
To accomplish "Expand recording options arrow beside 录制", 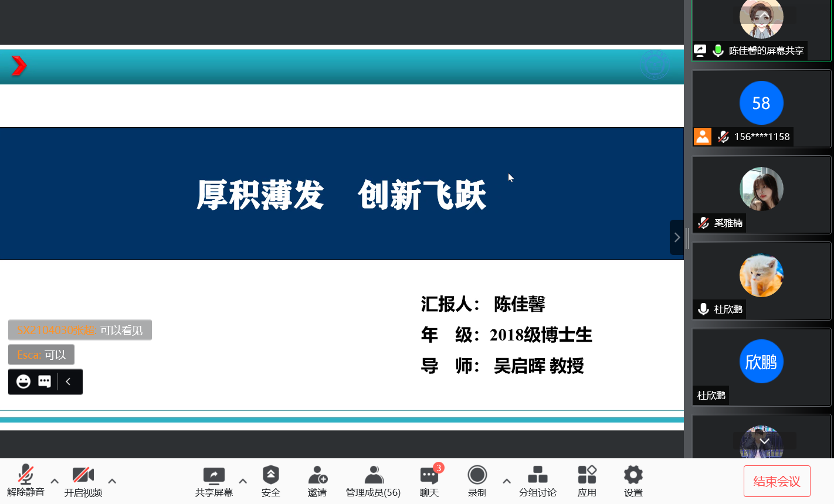I will [507, 481].
